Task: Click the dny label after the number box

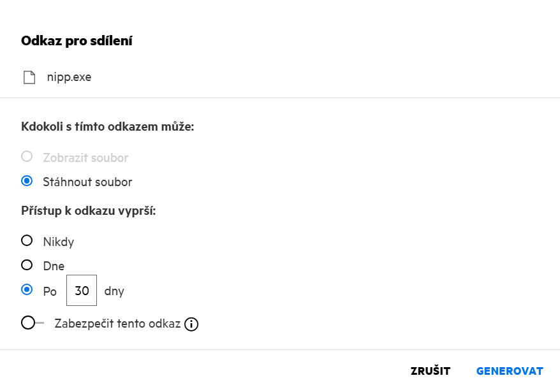Action: [114, 291]
